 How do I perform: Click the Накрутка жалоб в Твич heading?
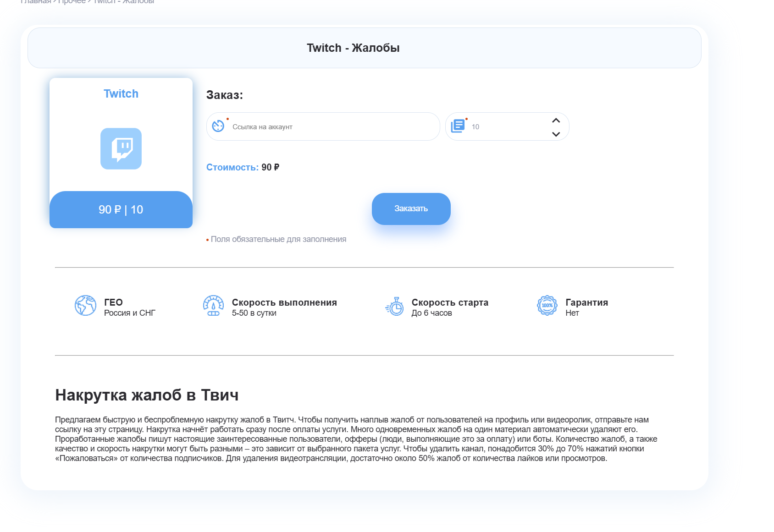[x=147, y=395]
